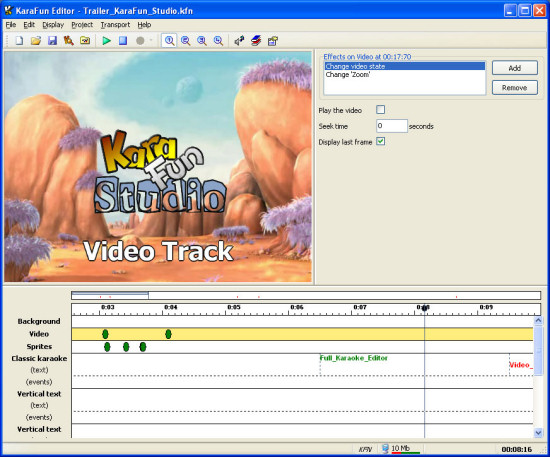Open the stacked books library icon
This screenshot has width=550, height=457.
click(x=256, y=41)
